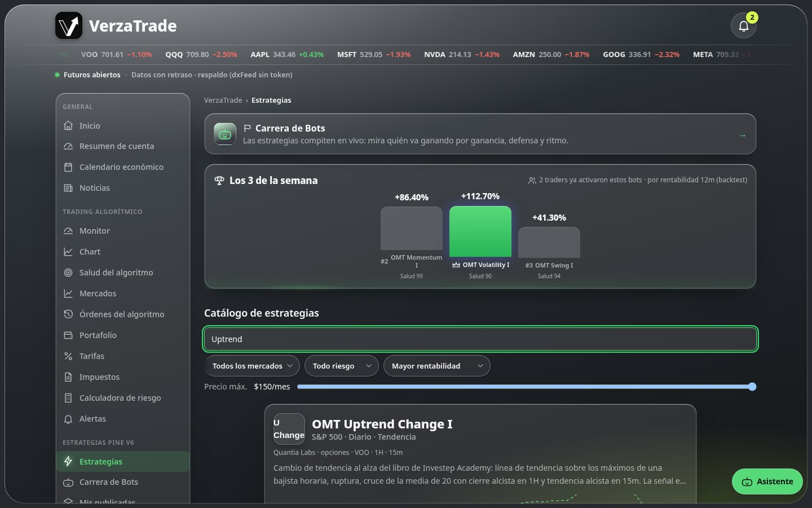Click the VerzaTrade logo icon
The width and height of the screenshot is (812, 508).
click(x=69, y=26)
